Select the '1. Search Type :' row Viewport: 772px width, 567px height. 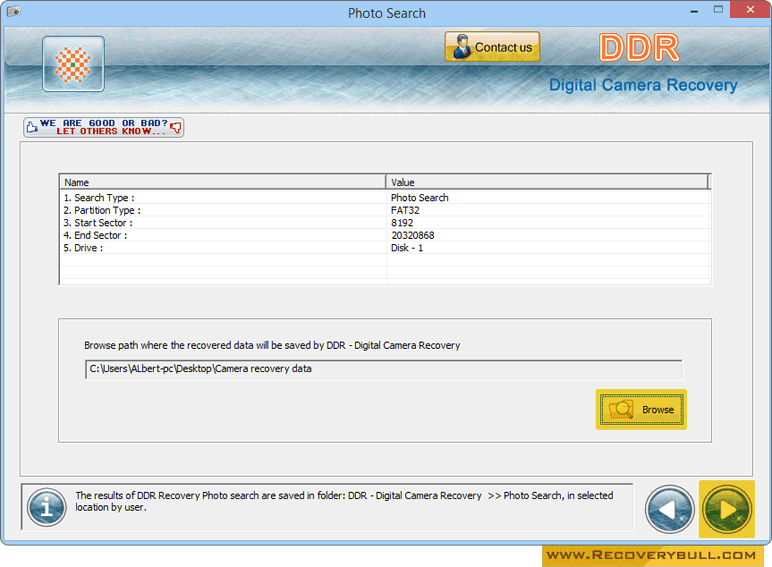[x=385, y=197]
